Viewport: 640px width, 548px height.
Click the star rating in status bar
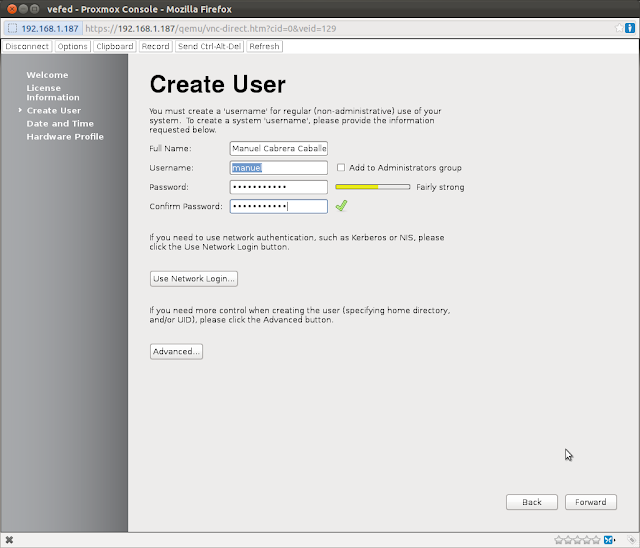click(578, 540)
